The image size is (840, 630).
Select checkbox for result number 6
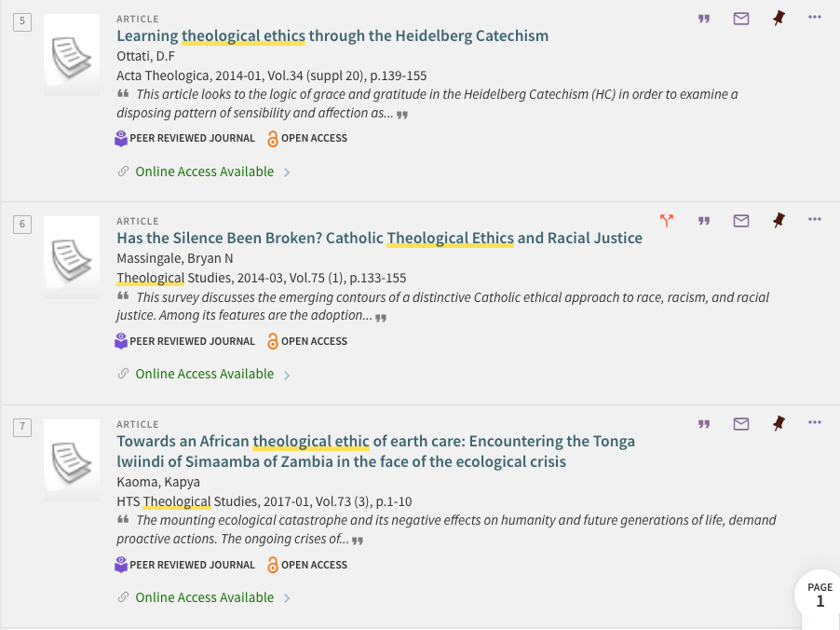pyautogui.click(x=21, y=225)
